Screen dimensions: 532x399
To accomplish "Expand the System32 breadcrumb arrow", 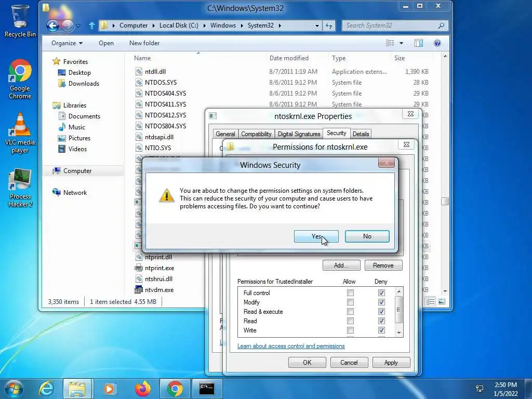I will click(280, 25).
